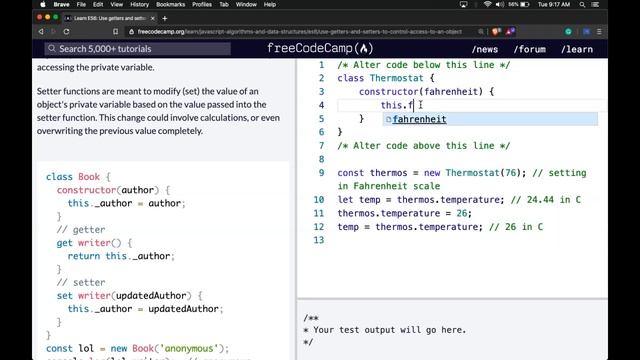Open the Wi-Fi status menu
The image size is (640, 360).
pyautogui.click(x=487, y=4)
